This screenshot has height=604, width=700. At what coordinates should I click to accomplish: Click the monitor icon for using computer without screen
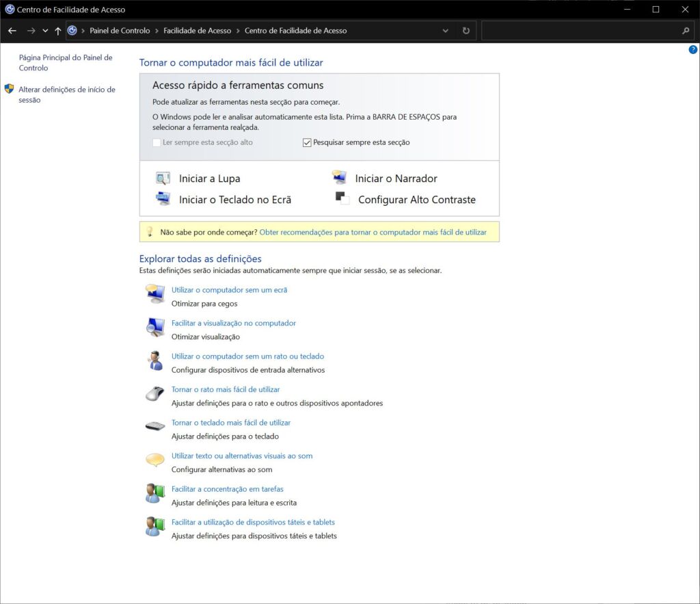click(x=155, y=293)
